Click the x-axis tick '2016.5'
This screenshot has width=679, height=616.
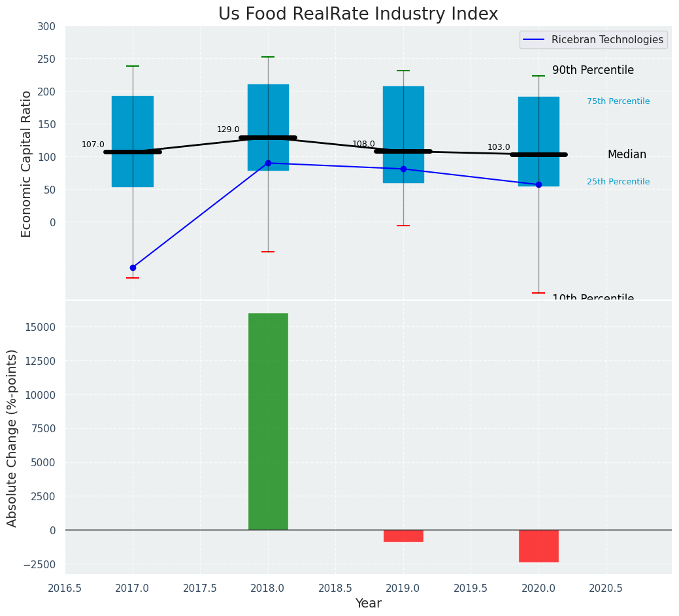click(65, 589)
